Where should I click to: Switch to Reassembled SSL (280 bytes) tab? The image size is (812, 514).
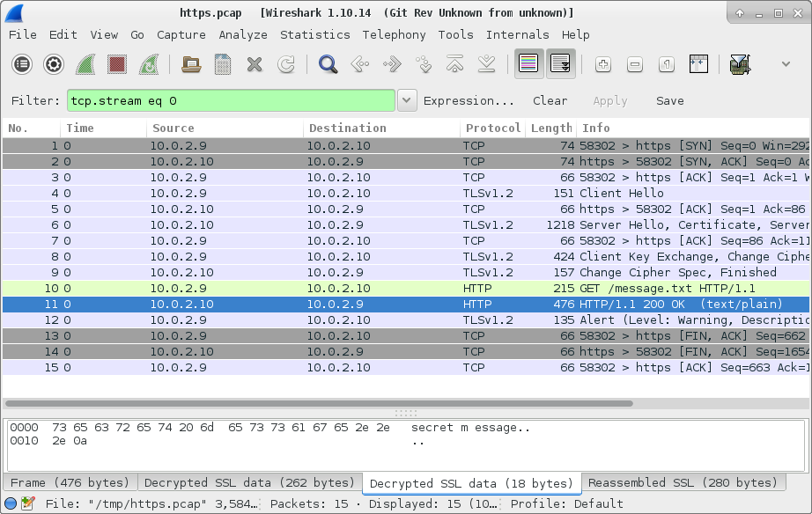click(x=683, y=482)
